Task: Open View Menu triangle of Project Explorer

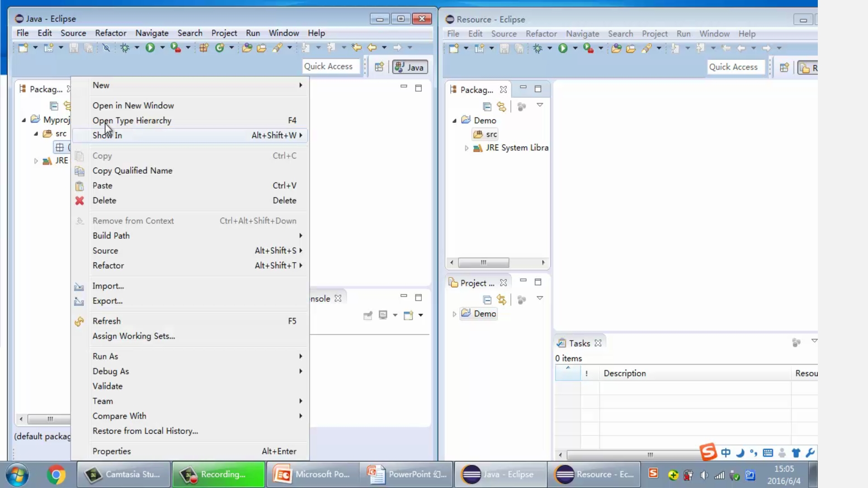Action: coord(540,298)
